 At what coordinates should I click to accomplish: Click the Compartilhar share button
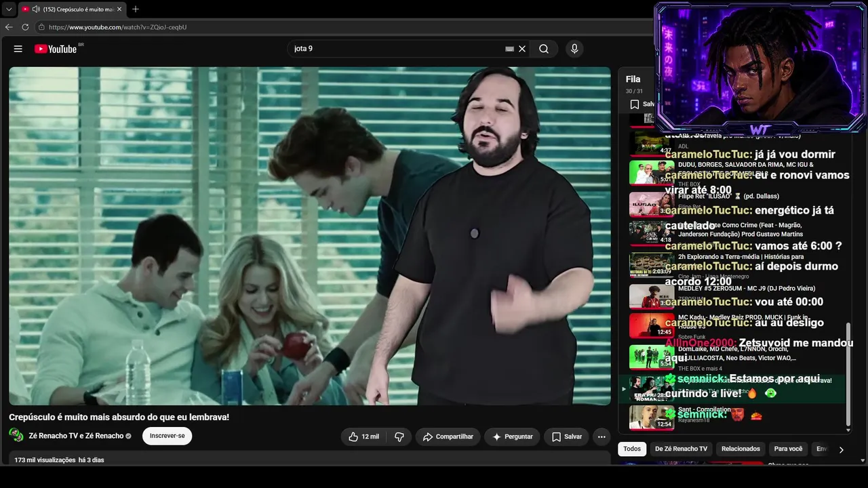point(448,436)
